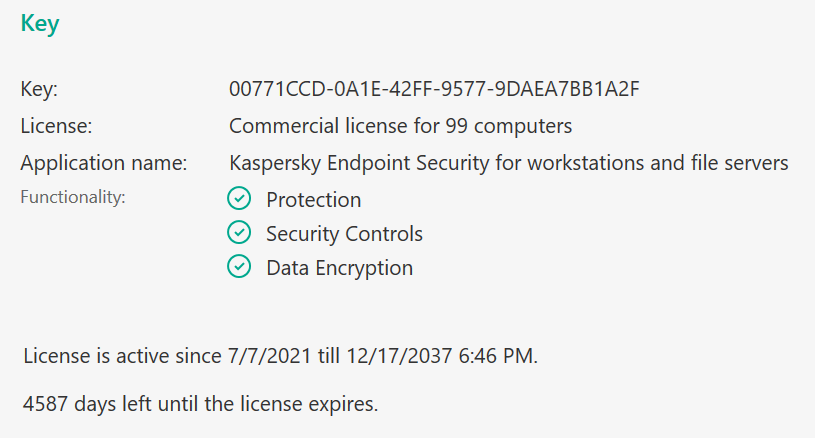The height and width of the screenshot is (438, 815).
Task: Click file servers in application name
Action: 739,163
